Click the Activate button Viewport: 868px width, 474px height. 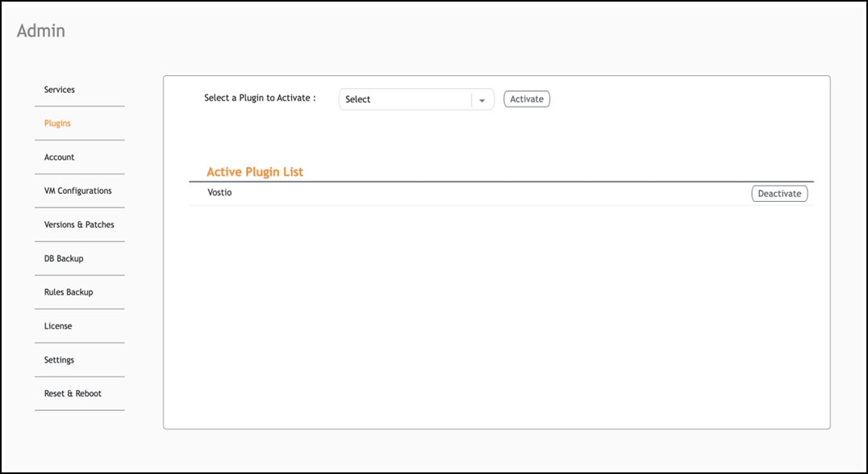(527, 99)
